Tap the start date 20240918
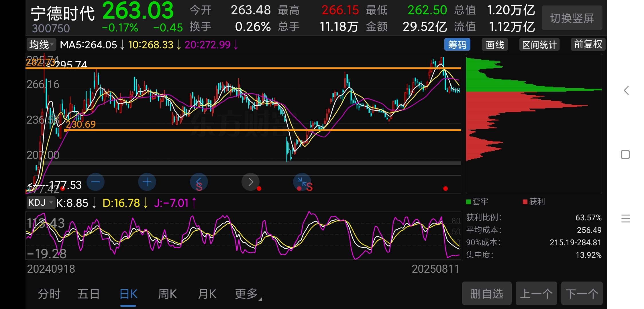The height and width of the screenshot is (309, 644). pyautogui.click(x=51, y=269)
